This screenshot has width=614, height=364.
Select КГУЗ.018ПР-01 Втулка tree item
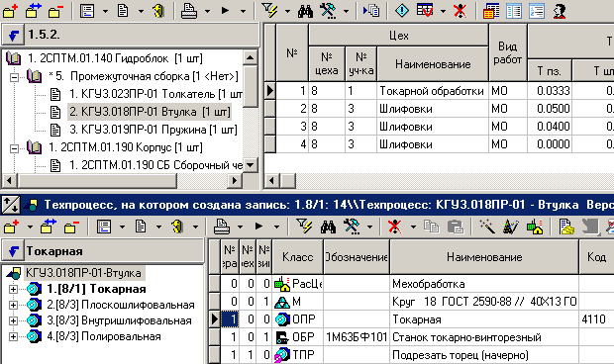click(150, 112)
